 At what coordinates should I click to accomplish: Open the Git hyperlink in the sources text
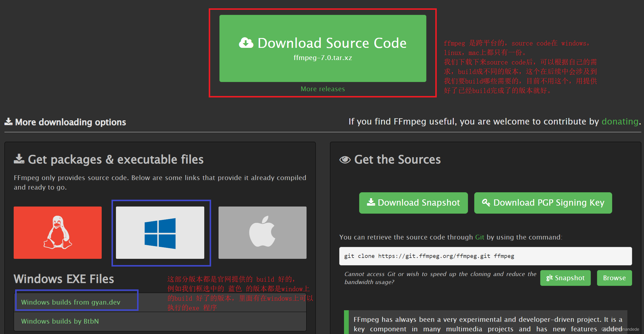pos(480,237)
